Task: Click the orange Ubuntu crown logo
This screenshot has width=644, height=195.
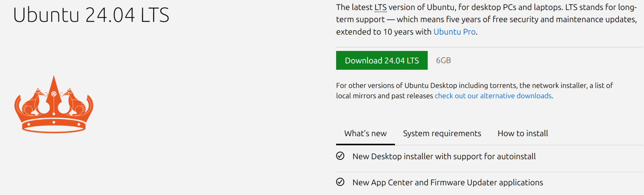Action: [x=53, y=104]
